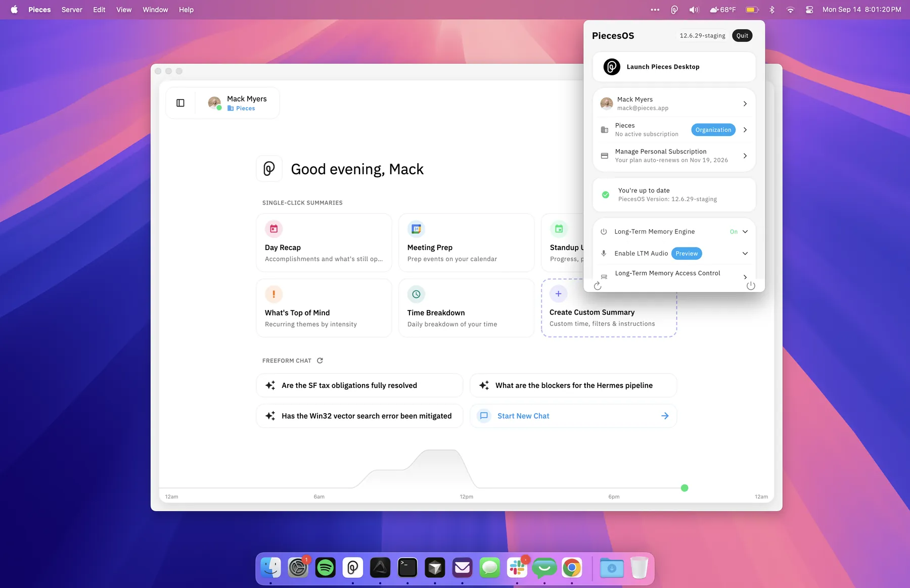This screenshot has height=588, width=910.
Task: Click the refresh icon at the PiecesOS panel bottom
Action: tap(598, 286)
